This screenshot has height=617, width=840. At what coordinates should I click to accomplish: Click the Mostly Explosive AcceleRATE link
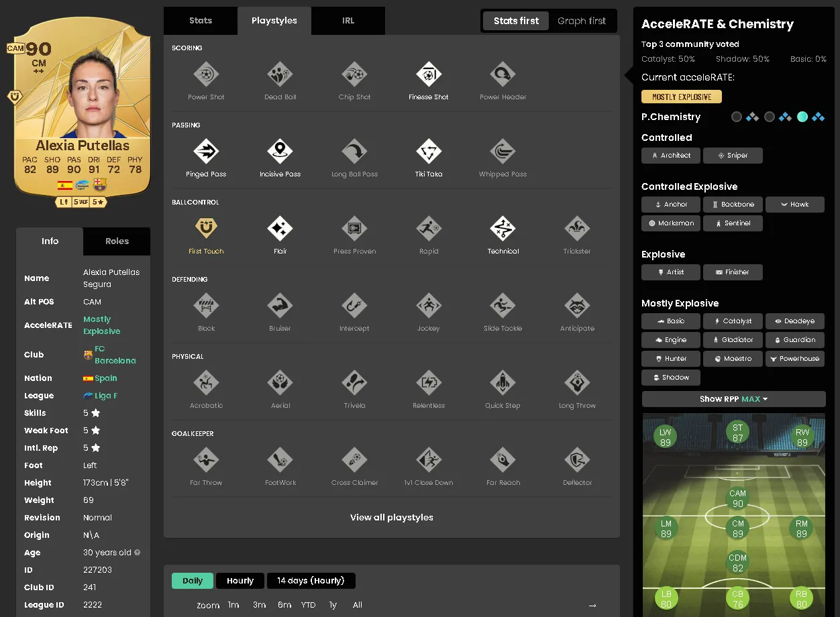click(101, 325)
